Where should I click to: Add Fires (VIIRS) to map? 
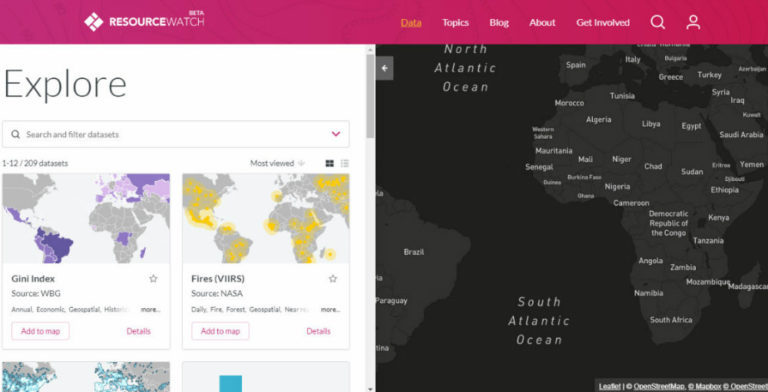[220, 331]
